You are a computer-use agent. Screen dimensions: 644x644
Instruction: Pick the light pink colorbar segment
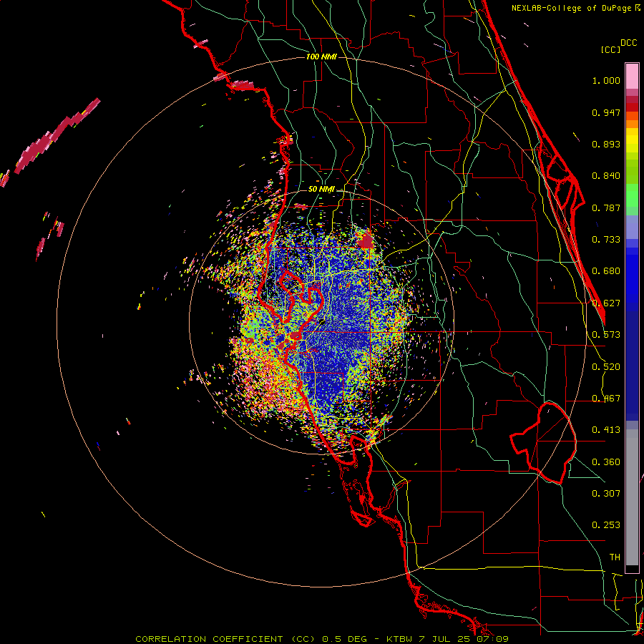632,77
